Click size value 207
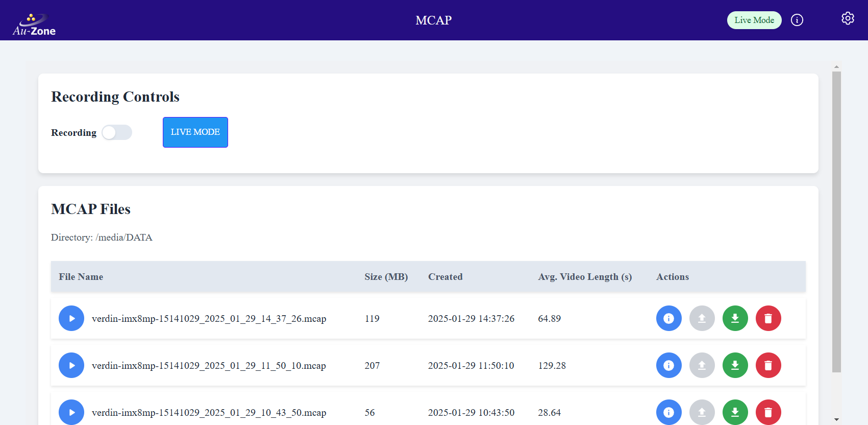 coord(372,366)
